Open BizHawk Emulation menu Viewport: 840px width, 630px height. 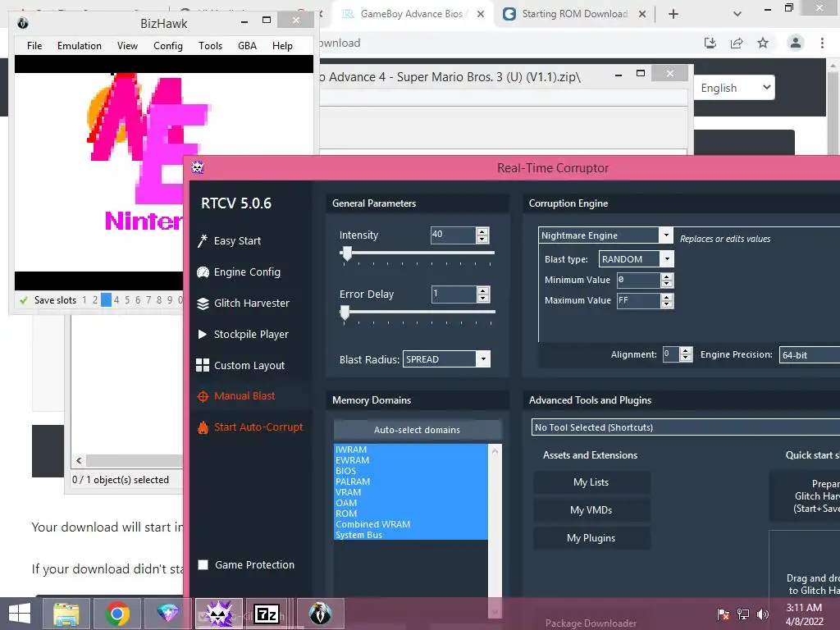(x=80, y=46)
